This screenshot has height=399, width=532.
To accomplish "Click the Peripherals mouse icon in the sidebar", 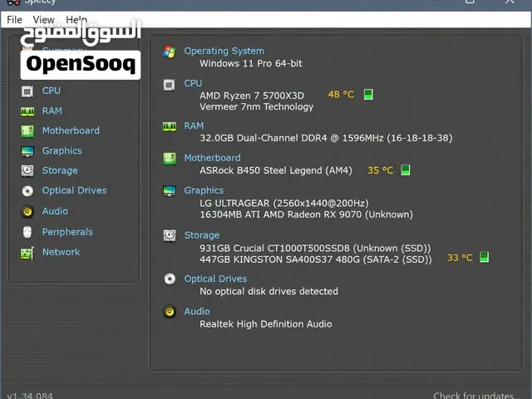I will pyautogui.click(x=27, y=233).
